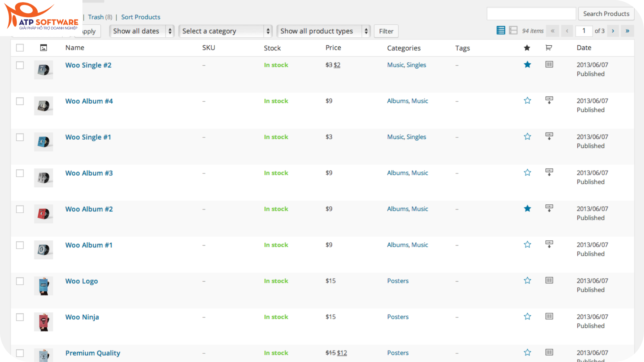Switch to excerpt view icon
The height and width of the screenshot is (362, 644).
pos(513,31)
